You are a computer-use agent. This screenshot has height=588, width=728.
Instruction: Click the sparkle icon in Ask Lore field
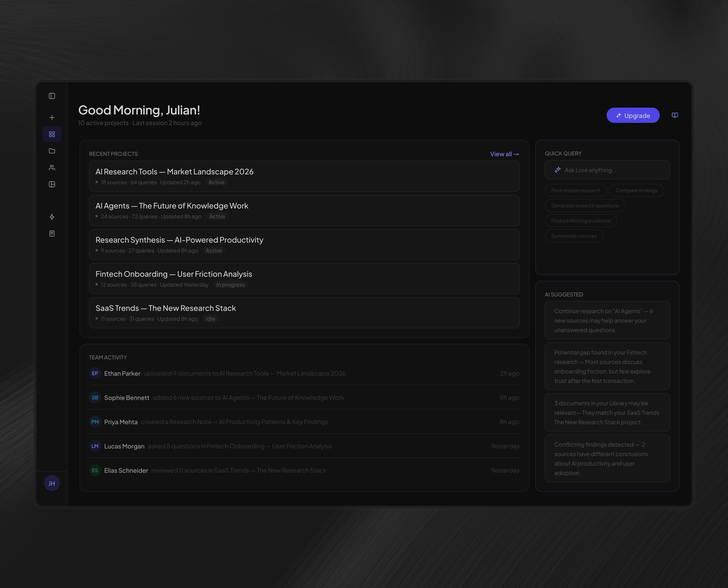(x=558, y=170)
